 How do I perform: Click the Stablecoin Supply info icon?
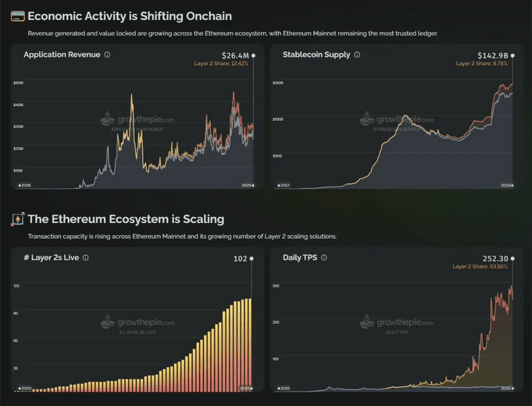click(x=357, y=55)
